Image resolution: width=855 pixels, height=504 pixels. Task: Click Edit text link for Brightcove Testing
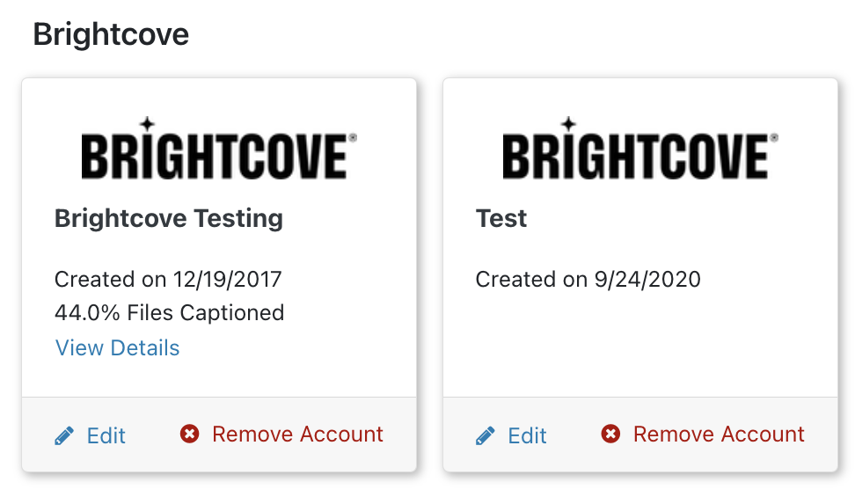click(x=106, y=435)
